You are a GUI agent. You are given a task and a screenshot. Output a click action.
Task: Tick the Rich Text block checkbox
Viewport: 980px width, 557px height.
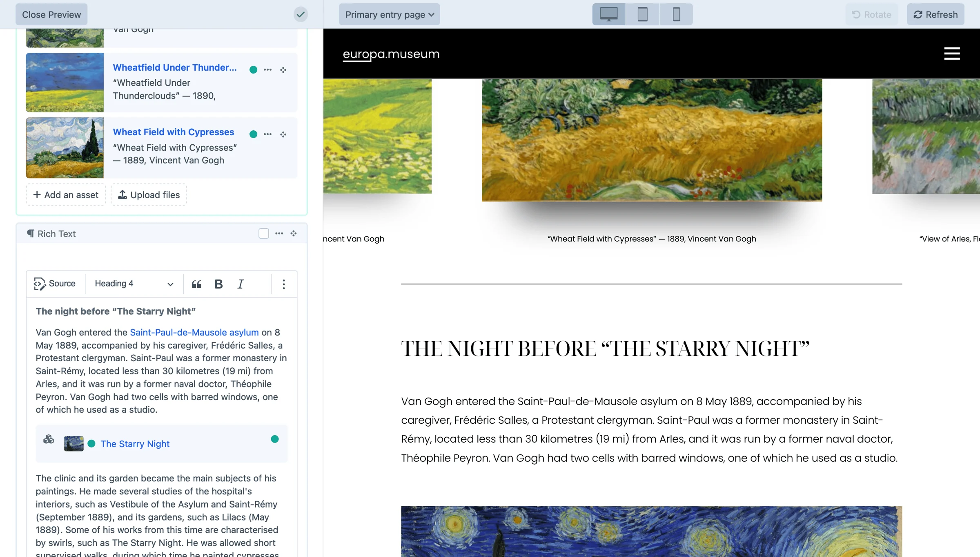(x=264, y=233)
